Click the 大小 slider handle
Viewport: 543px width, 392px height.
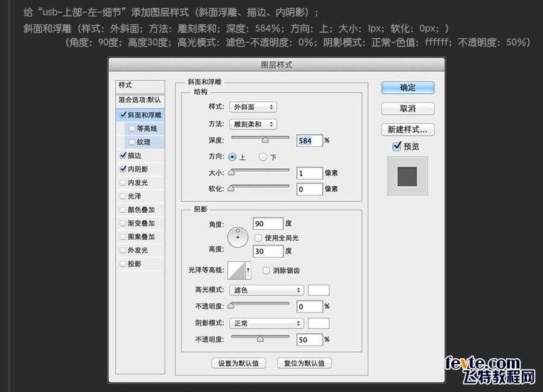tap(231, 172)
